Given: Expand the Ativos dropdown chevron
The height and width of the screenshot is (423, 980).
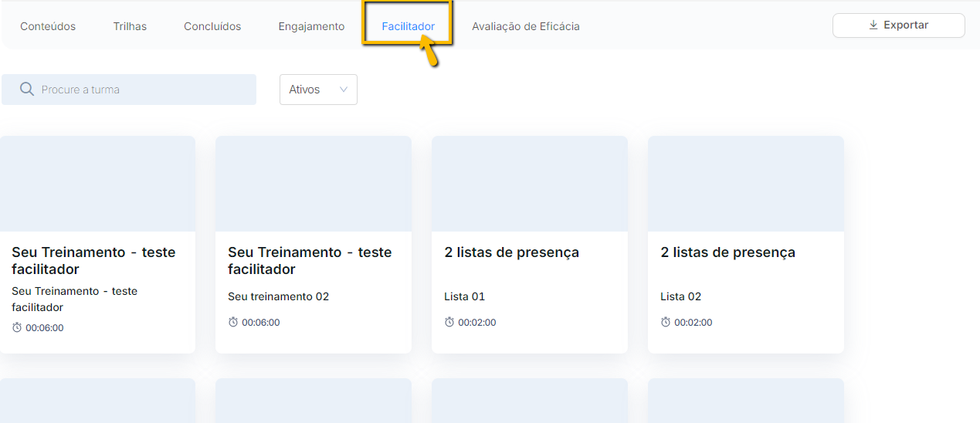Looking at the screenshot, I should click(344, 90).
